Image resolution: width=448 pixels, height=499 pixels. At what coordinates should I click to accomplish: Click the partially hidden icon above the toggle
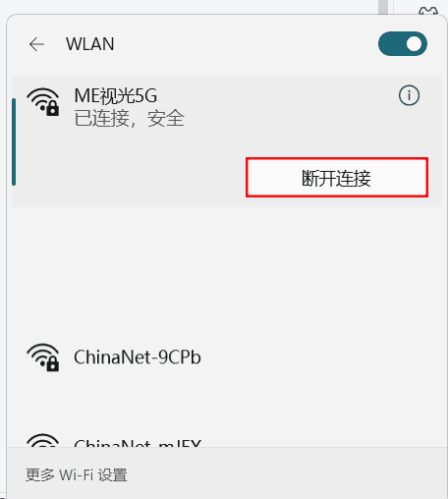coord(428,11)
